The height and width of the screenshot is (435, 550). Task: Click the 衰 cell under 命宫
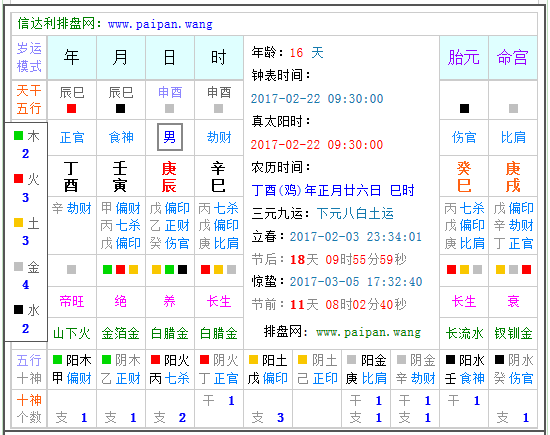pos(513,301)
